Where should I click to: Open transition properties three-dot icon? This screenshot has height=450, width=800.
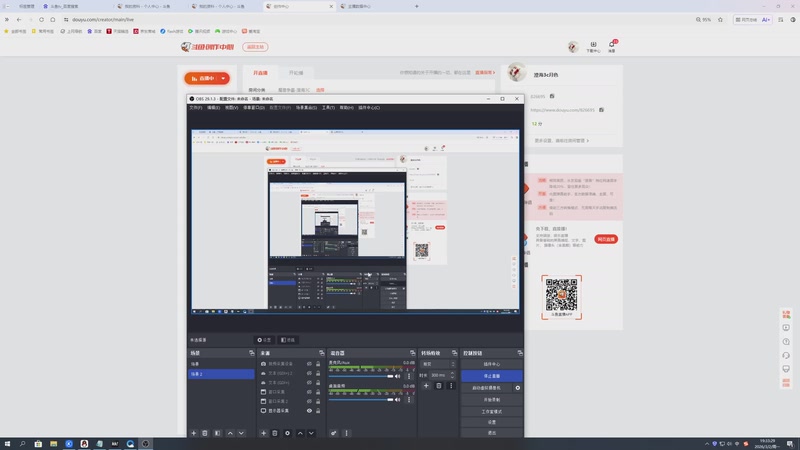click(451, 386)
